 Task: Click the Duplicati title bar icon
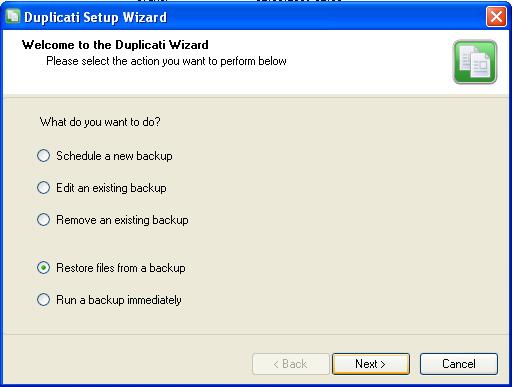click(x=13, y=16)
